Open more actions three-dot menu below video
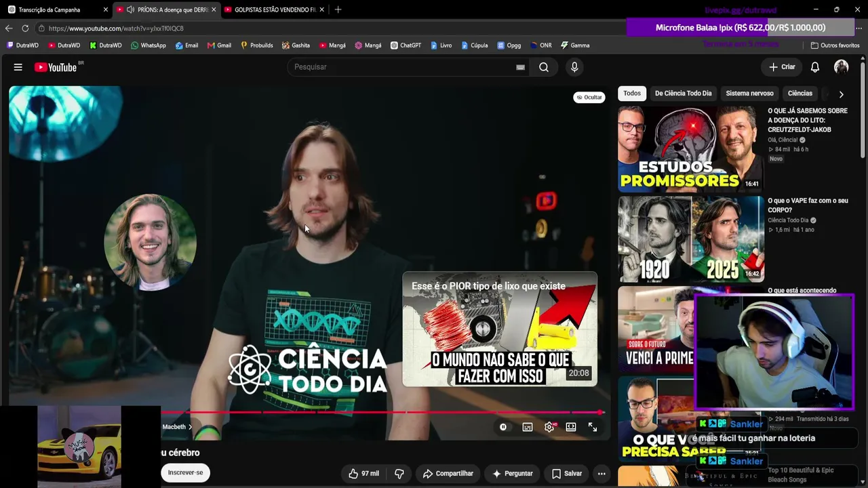The height and width of the screenshot is (488, 868). tap(601, 474)
